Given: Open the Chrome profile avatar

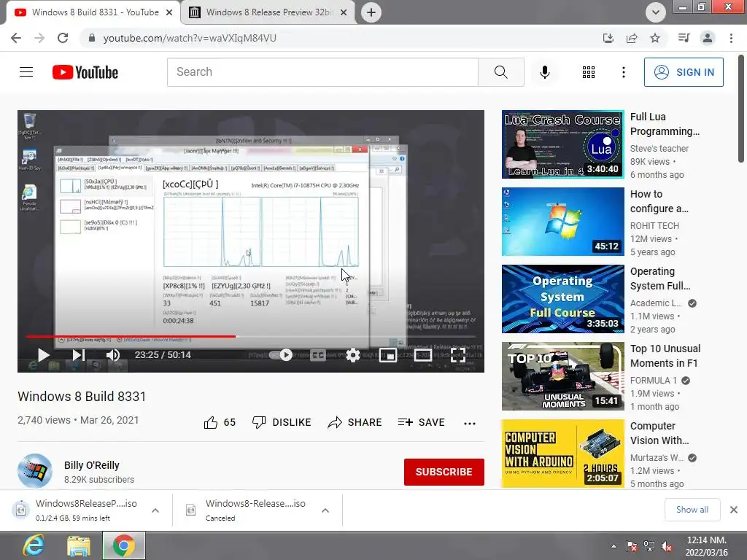Looking at the screenshot, I should 708,38.
